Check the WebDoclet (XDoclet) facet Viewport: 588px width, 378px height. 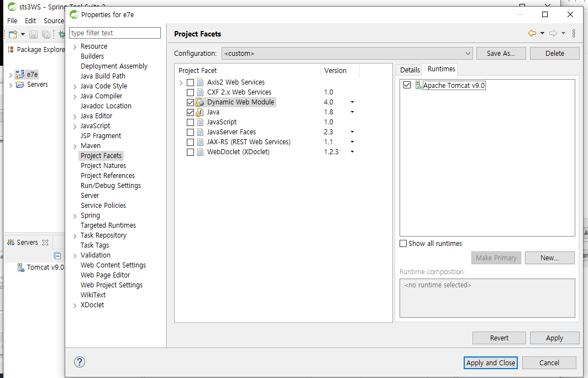191,152
